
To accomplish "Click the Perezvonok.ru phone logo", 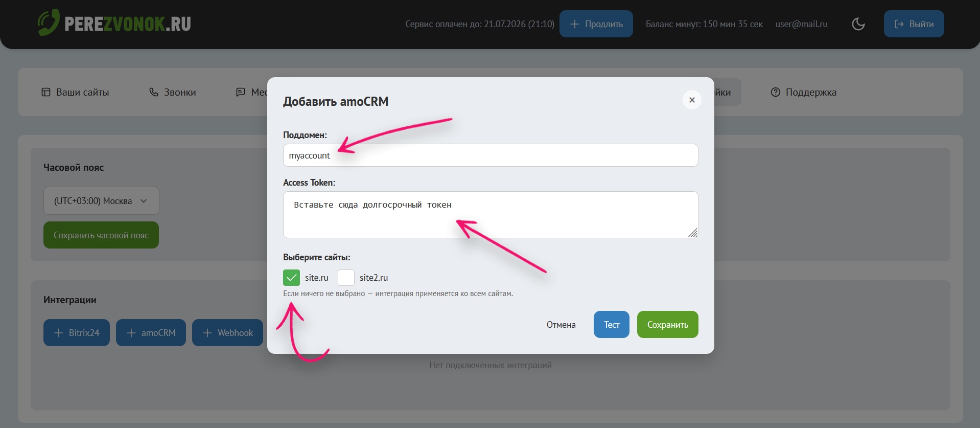I will 49,23.
